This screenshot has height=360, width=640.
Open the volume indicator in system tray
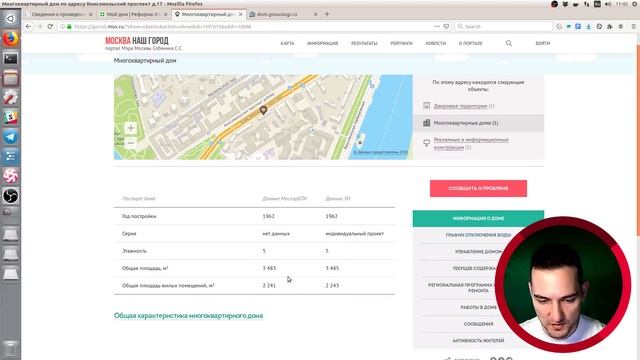pyautogui.click(x=608, y=4)
